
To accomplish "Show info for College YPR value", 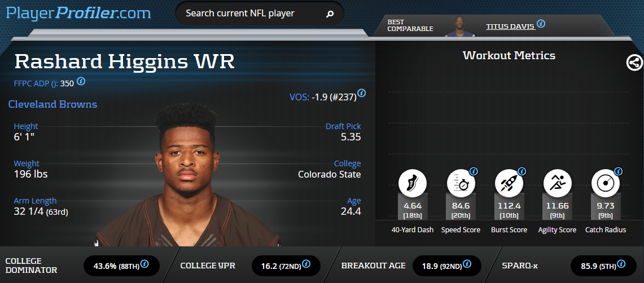I will pos(306,263).
